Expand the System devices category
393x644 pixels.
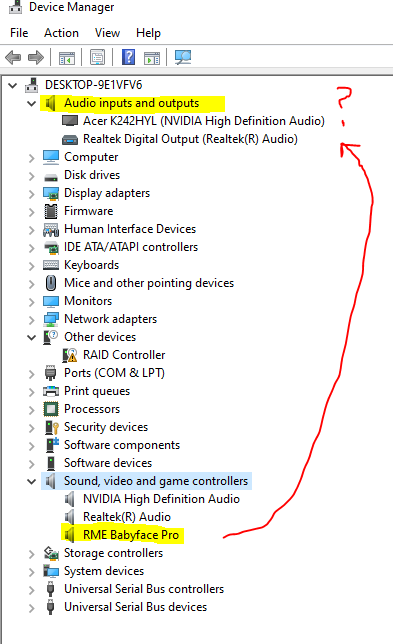[x=31, y=572]
